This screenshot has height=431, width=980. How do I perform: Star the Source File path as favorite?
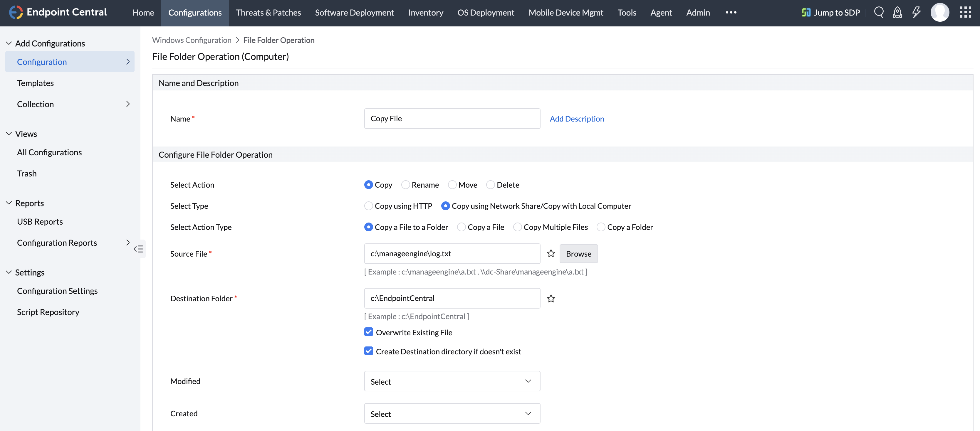pyautogui.click(x=551, y=253)
